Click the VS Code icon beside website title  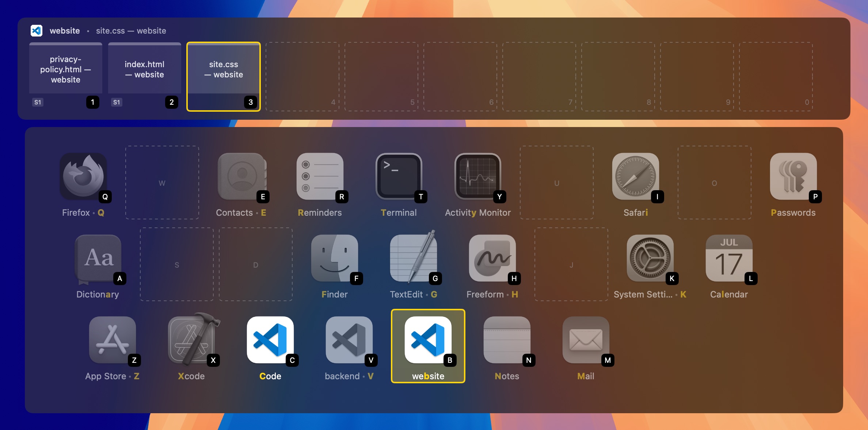[37, 31]
